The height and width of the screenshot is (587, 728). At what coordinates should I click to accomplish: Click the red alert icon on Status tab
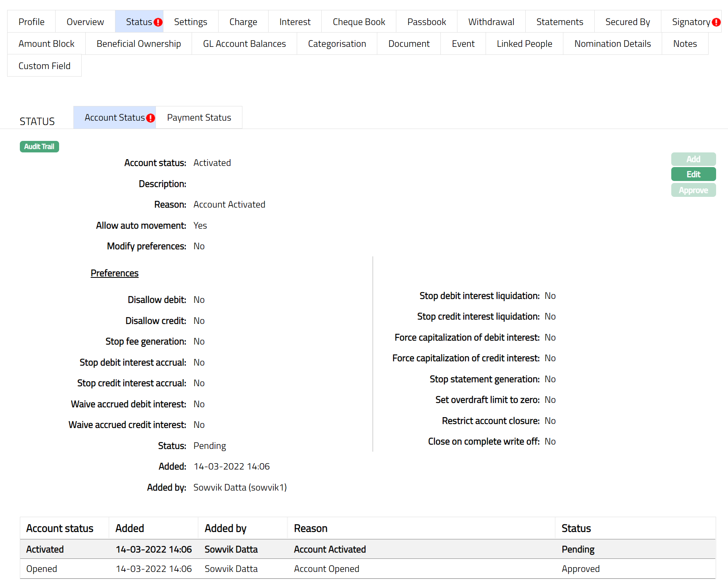(158, 22)
